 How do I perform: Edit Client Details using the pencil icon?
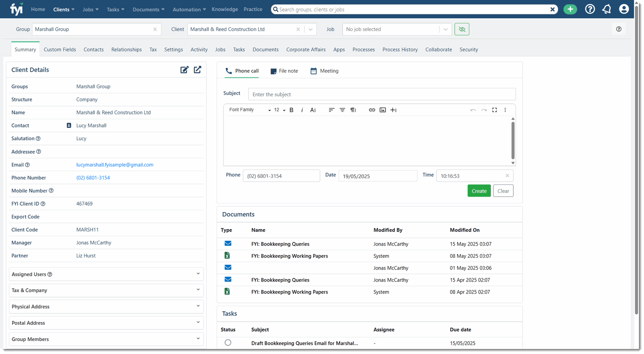tap(184, 70)
